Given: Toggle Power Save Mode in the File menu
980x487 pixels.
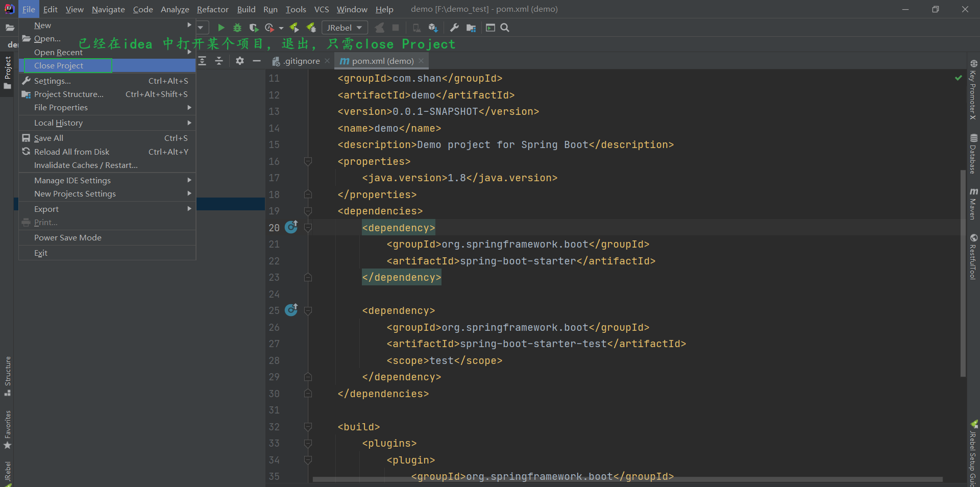Looking at the screenshot, I should 107,237.
